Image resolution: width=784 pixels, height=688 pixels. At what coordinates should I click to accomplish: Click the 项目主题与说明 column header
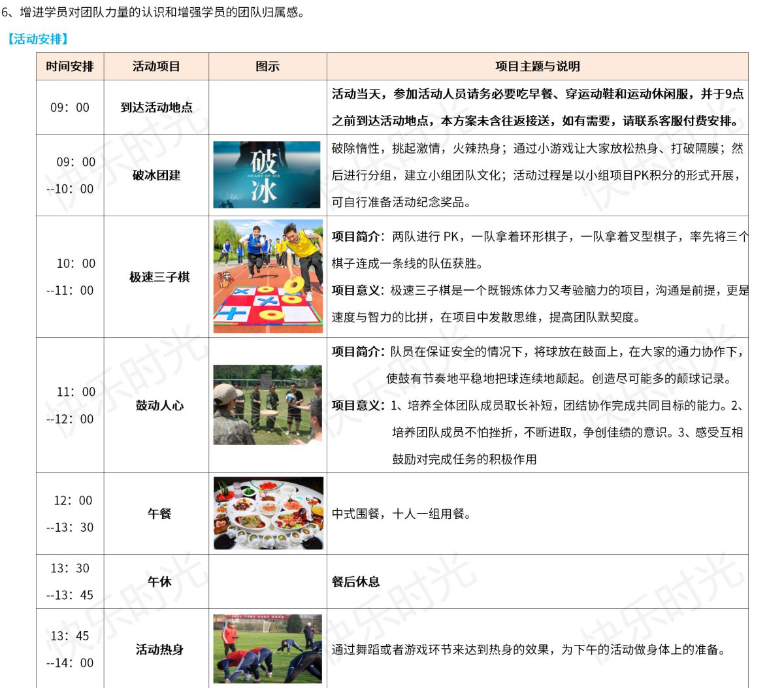[537, 66]
